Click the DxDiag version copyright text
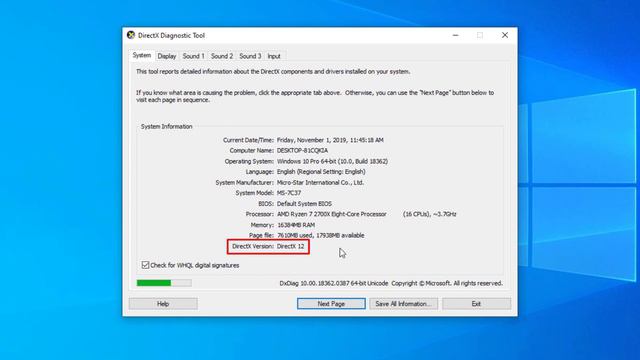The height and width of the screenshot is (360, 640). pos(391,283)
